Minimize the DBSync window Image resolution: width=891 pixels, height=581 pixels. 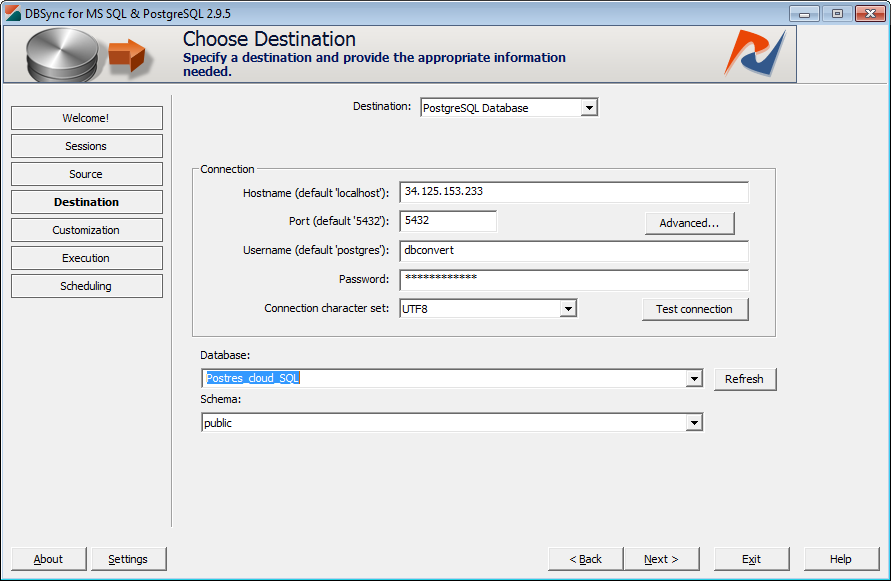805,14
